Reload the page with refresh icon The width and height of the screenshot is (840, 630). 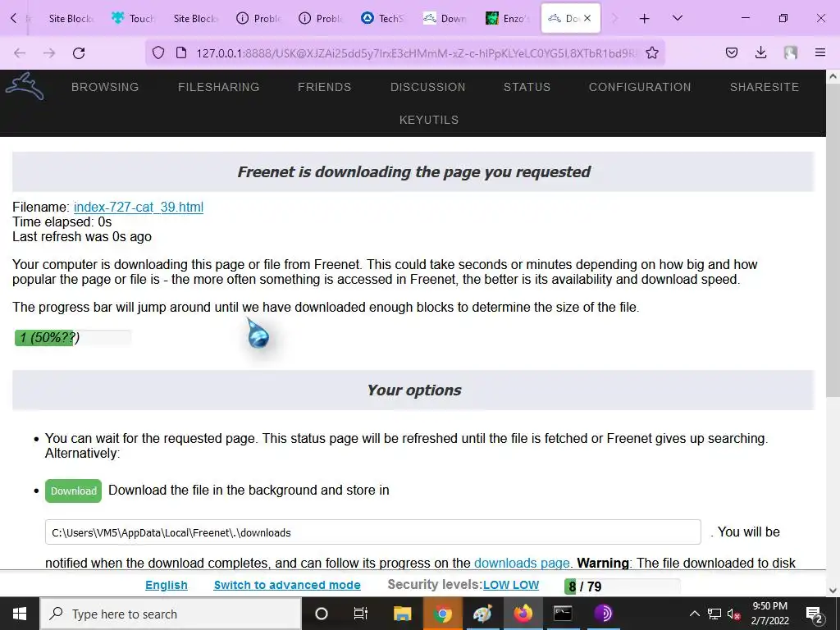click(79, 52)
